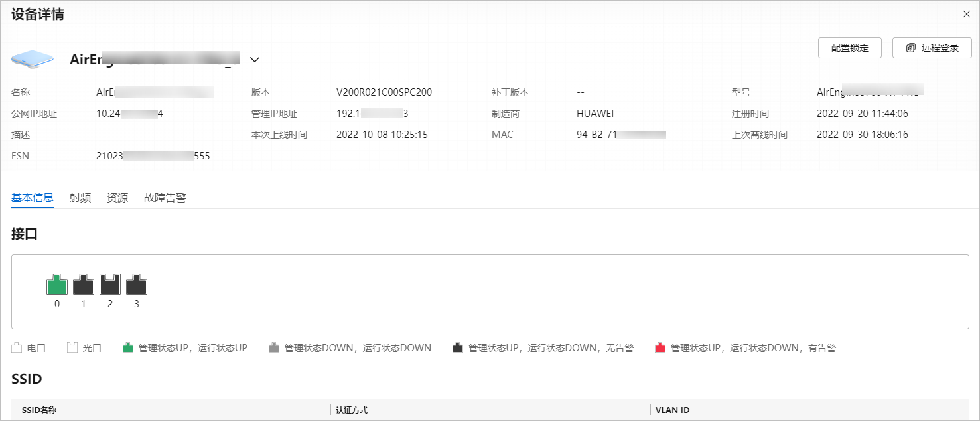Click manufacturer value HUAWEI
Image resolution: width=980 pixels, height=421 pixels.
point(595,114)
